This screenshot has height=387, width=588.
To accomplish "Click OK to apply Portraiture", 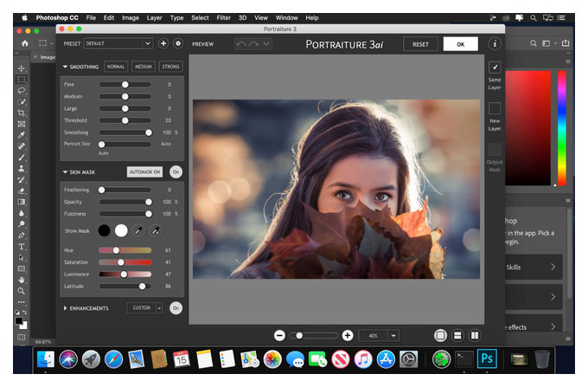I will [x=461, y=44].
